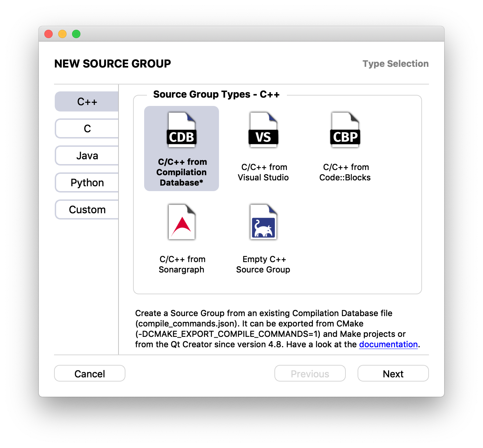Switch to the C language tab

(x=87, y=128)
